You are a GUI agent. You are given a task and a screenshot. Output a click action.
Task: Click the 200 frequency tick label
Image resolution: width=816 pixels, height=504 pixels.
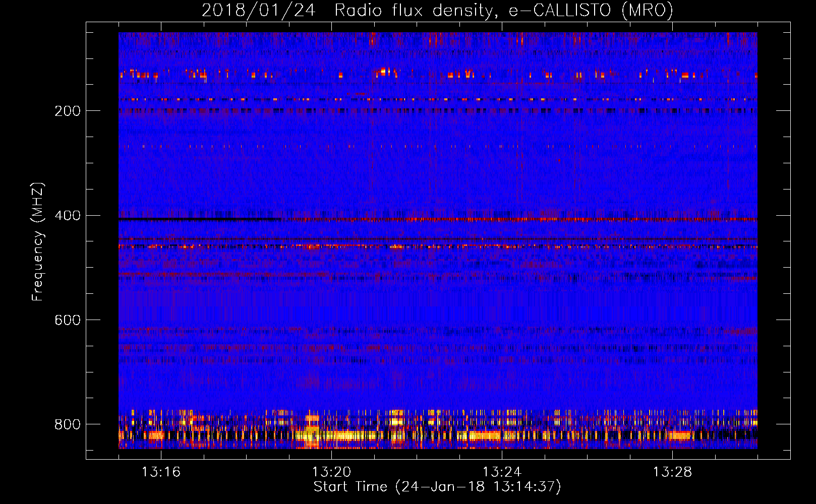click(68, 111)
